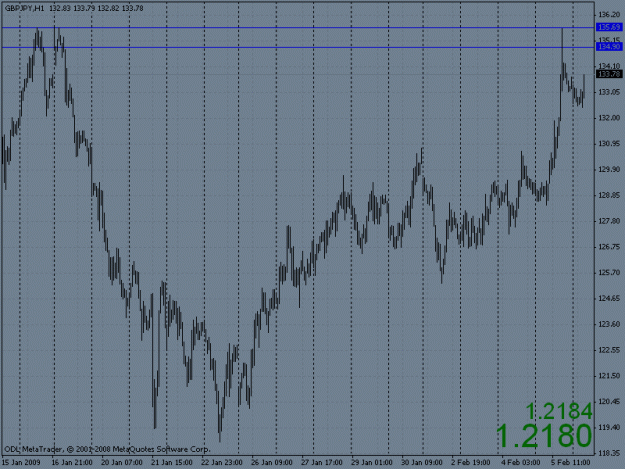Screen dimensions: 625x469
Task: Click the 22 Jan 23:00 time label
Action: point(222,462)
